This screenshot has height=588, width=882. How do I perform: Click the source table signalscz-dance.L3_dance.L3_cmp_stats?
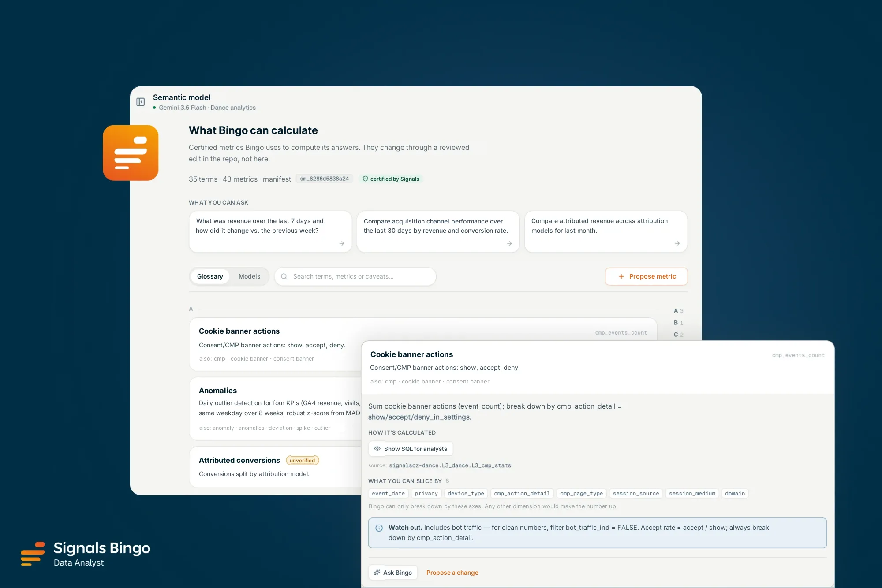pyautogui.click(x=450, y=465)
